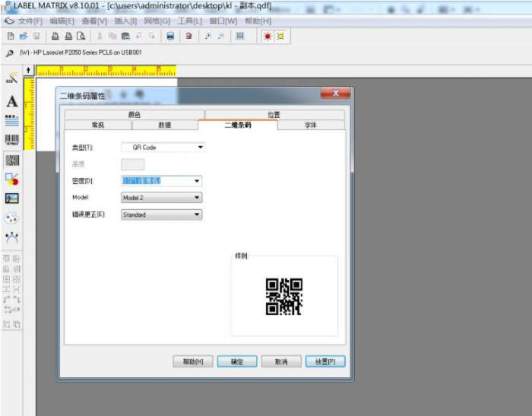
Task: Open the 网格[G] menu
Action: [157, 21]
